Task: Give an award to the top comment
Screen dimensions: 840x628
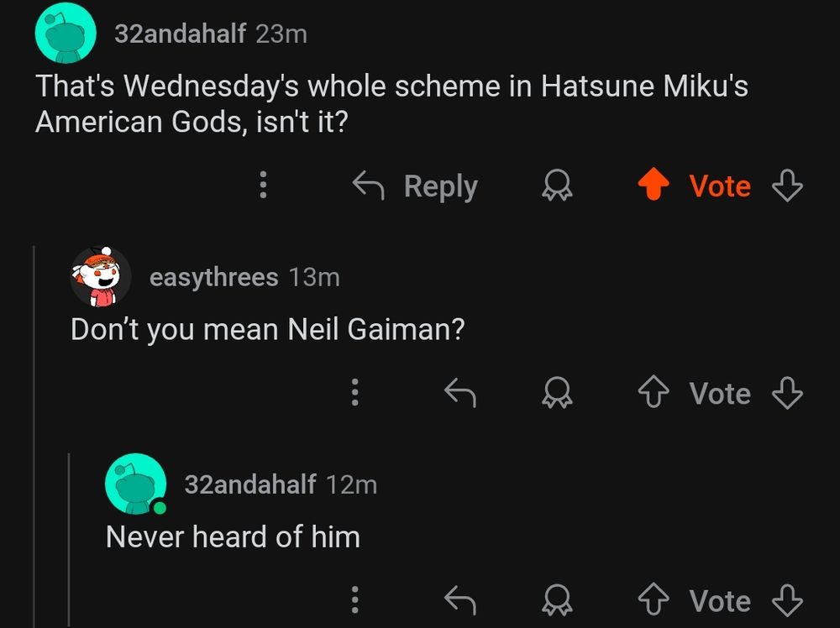Action: pos(556,186)
